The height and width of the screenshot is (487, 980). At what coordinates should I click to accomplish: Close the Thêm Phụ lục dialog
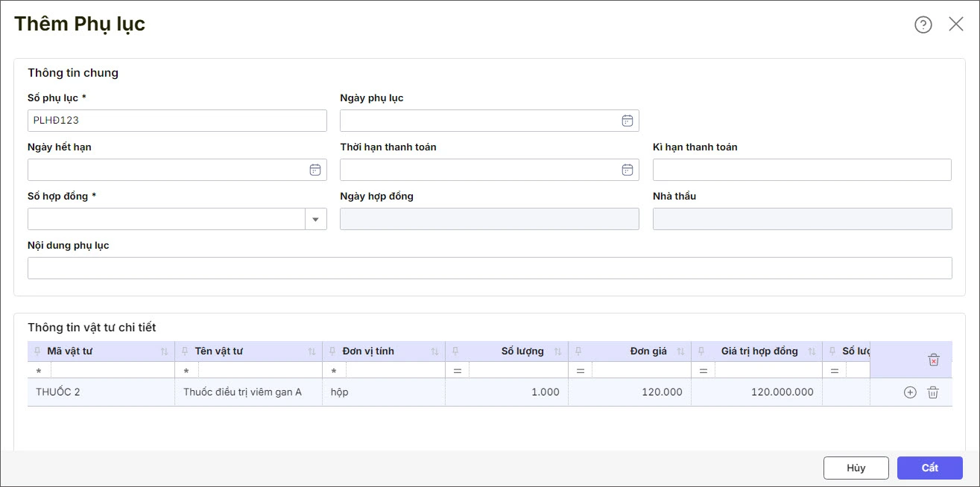(956, 24)
